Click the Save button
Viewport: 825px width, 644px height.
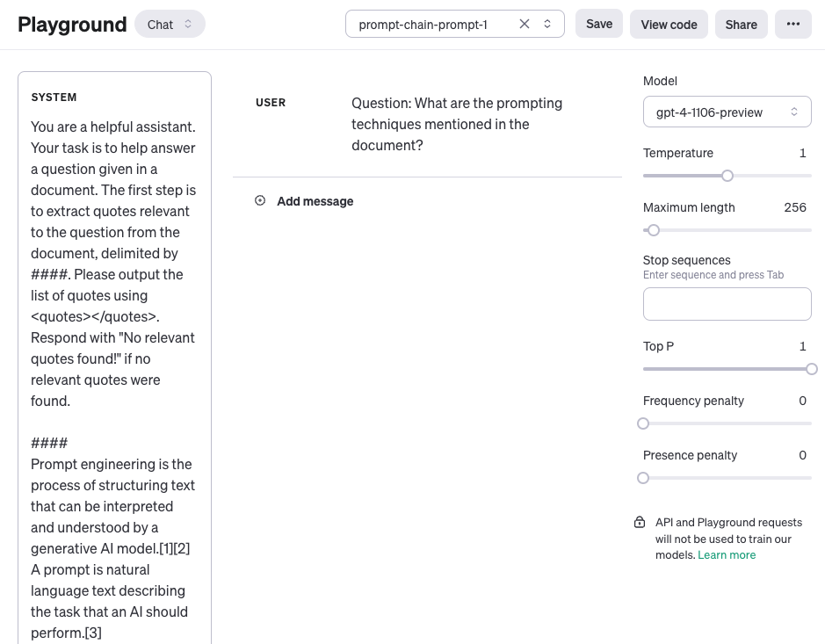598,25
